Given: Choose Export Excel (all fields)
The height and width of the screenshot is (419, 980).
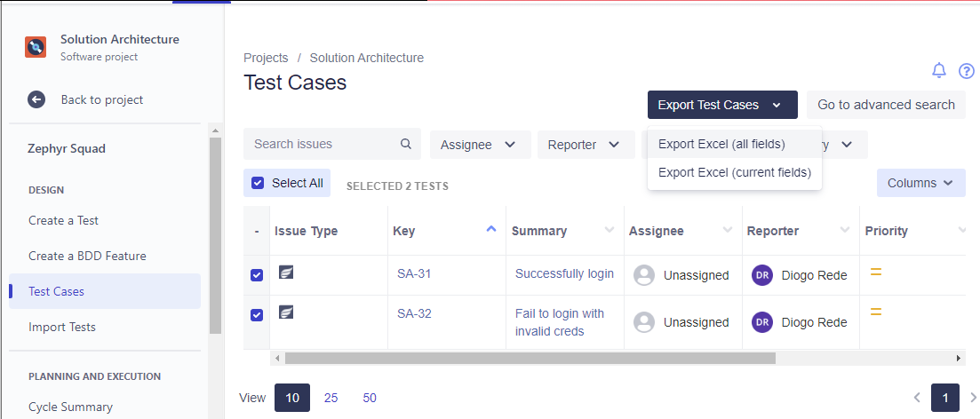Looking at the screenshot, I should (x=721, y=144).
